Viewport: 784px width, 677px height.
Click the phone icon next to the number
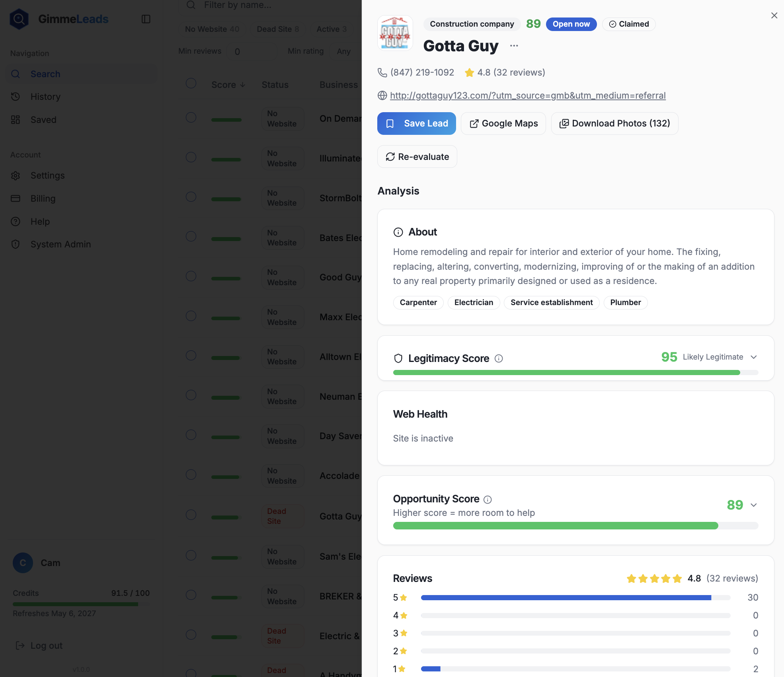[x=382, y=72]
